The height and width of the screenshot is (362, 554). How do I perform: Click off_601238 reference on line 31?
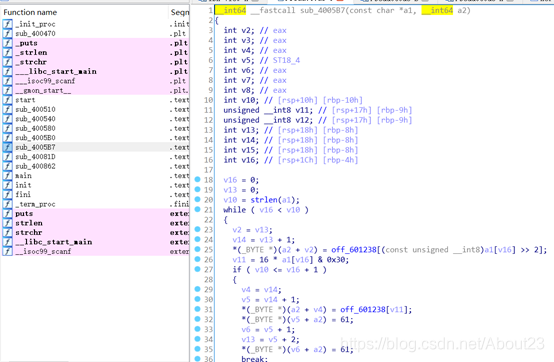(363, 310)
